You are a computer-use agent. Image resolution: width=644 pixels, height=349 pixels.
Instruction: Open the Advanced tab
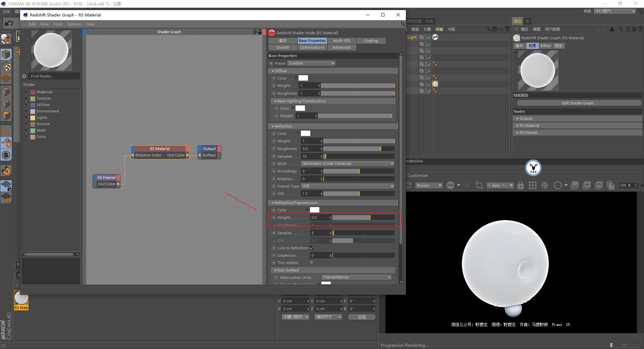pyautogui.click(x=341, y=47)
